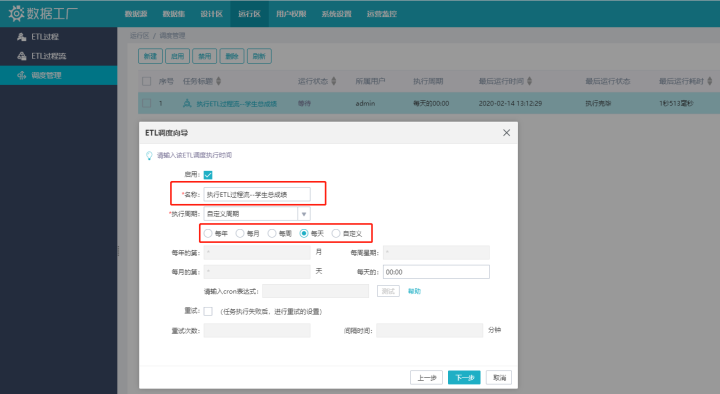This screenshot has width=720, height=394.
Task: Open the 运行区 menu
Action: [249, 14]
